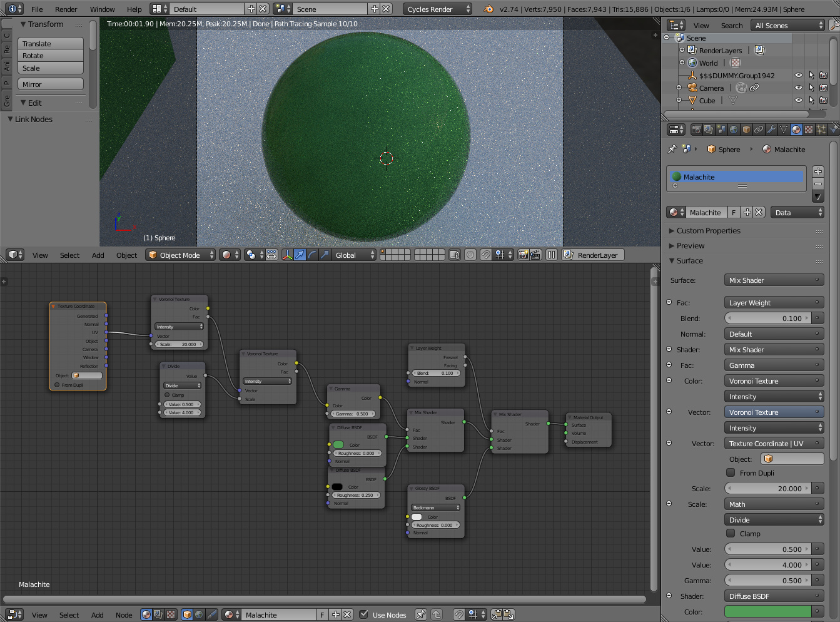Screen dimensions: 840x622
Task: Open the Constraints chain-link tab
Action: pos(759,130)
